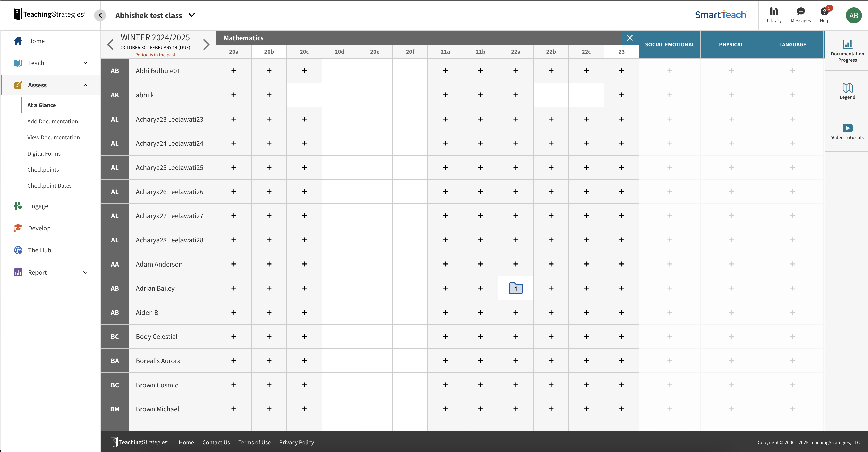Open Documentation Progress panel

[x=847, y=51]
